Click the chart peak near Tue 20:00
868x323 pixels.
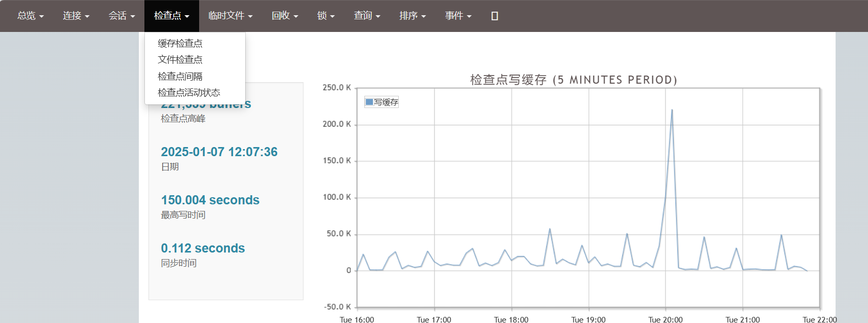[672, 110]
